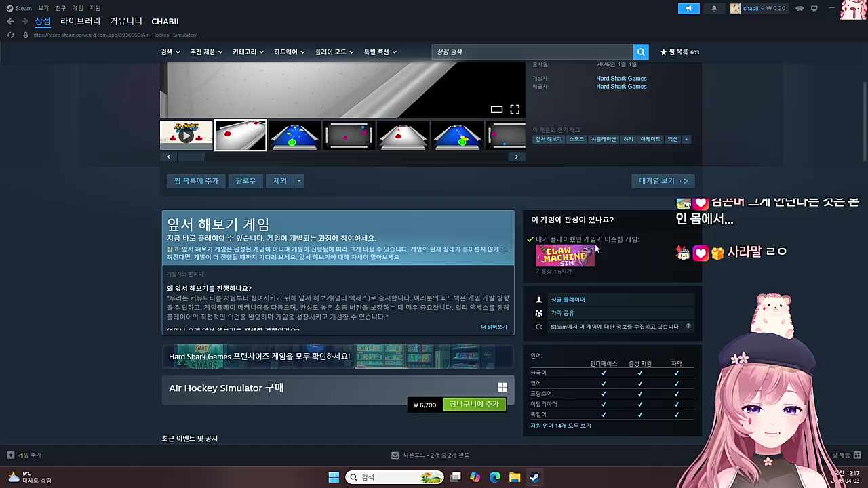Click the 더 읽어보기 link
This screenshot has width=868, height=488.
click(494, 327)
